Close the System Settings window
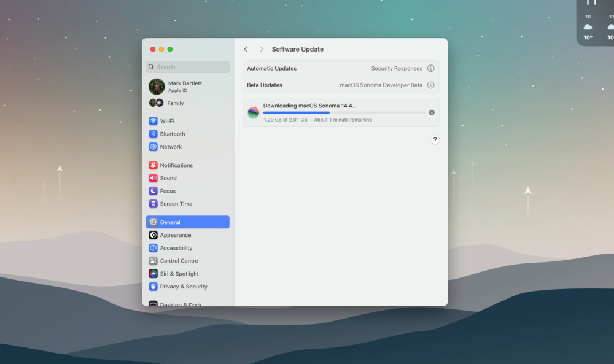 pos(153,49)
